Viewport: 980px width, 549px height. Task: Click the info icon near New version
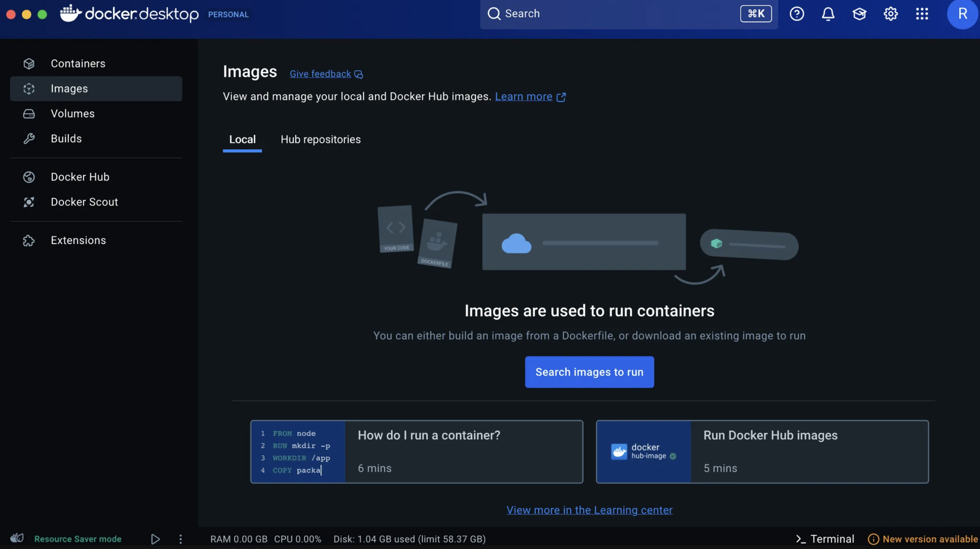click(x=873, y=539)
